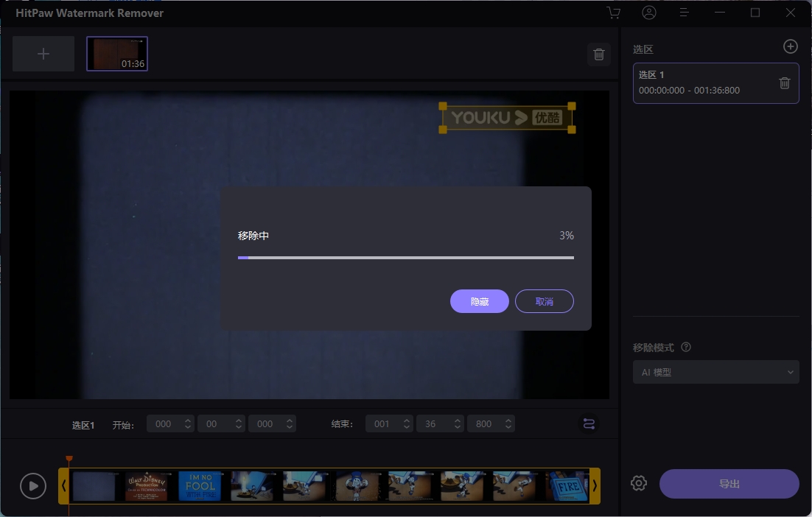Click the bottom-right handle of watermark selection
This screenshot has height=517, width=812.
click(572, 130)
